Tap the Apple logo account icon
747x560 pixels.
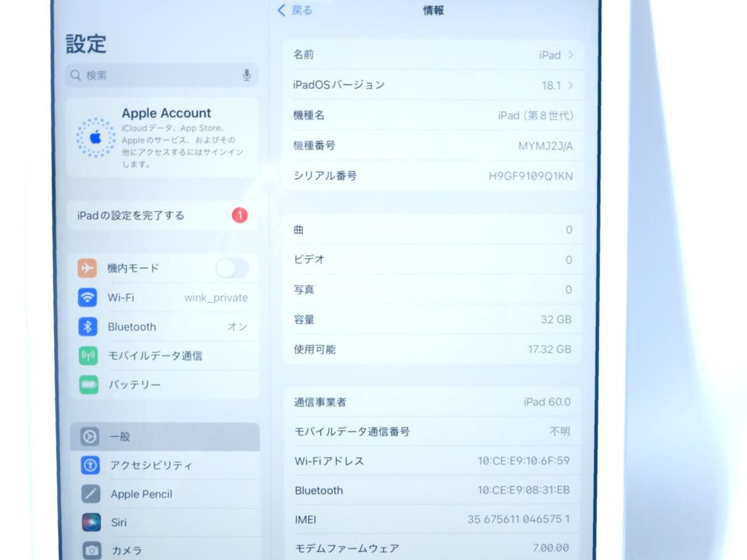96,138
